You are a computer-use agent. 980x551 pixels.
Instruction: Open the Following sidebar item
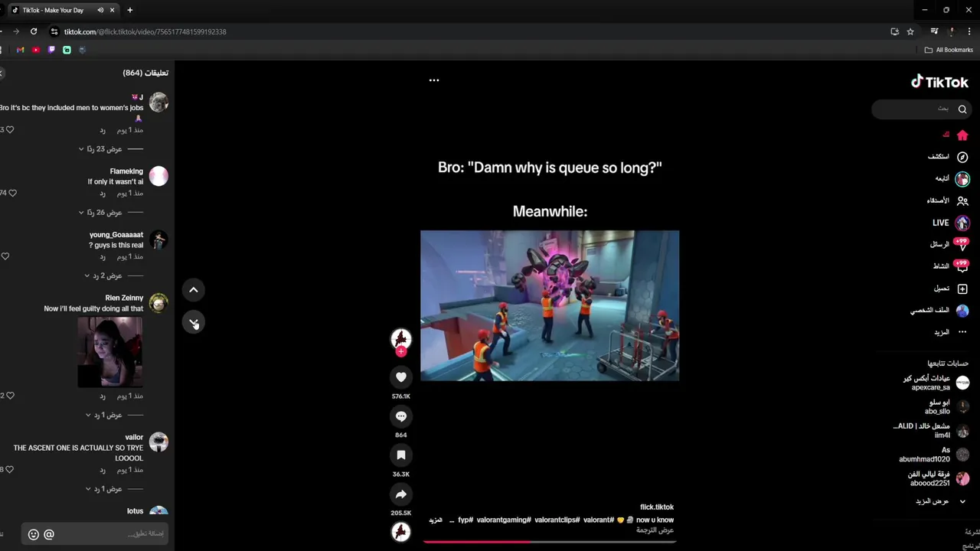coord(952,178)
